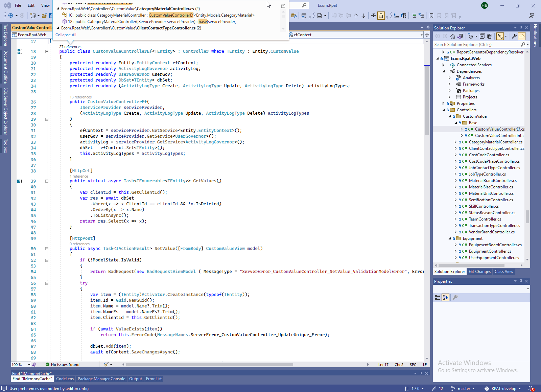
Task: Open Solution Explorer Properties wrench icon
Action: pos(514,36)
